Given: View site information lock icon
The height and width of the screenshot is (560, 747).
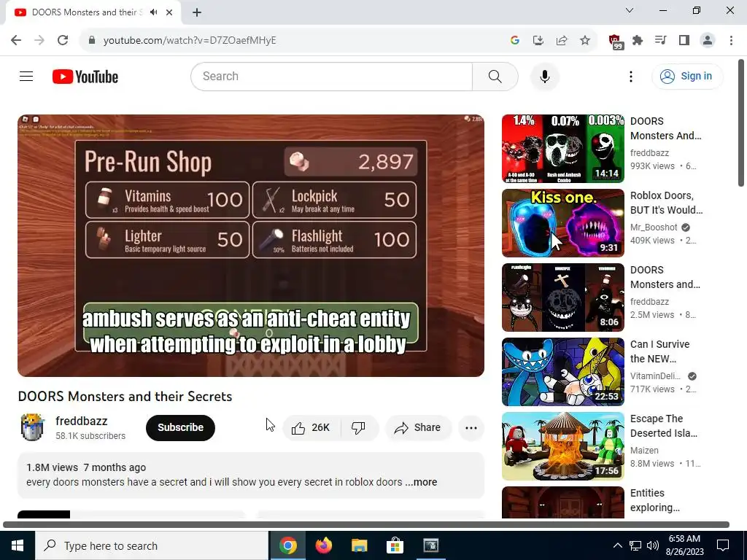Looking at the screenshot, I should (x=91, y=40).
